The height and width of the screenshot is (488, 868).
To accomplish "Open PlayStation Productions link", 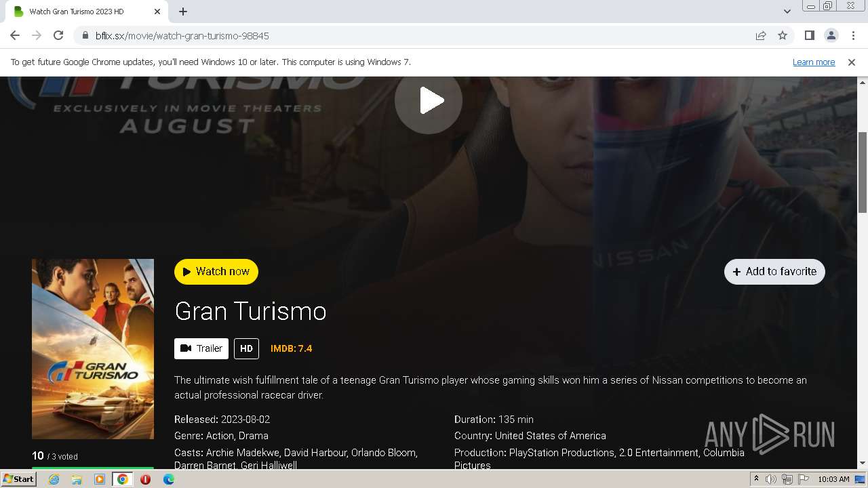I will point(562,452).
